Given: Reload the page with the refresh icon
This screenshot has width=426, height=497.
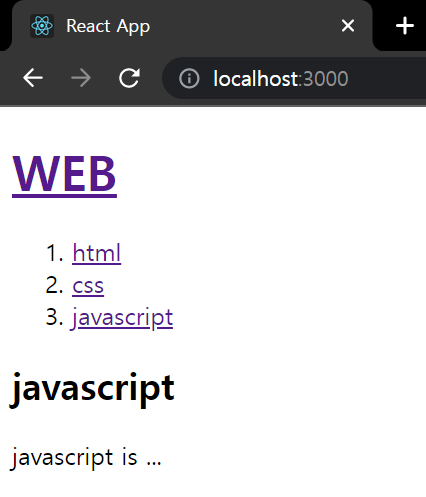Looking at the screenshot, I should (x=129, y=78).
